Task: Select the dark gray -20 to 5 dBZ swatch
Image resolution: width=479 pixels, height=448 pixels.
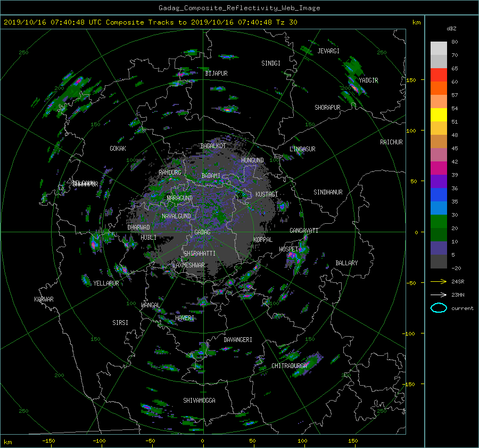Action: pos(439,262)
